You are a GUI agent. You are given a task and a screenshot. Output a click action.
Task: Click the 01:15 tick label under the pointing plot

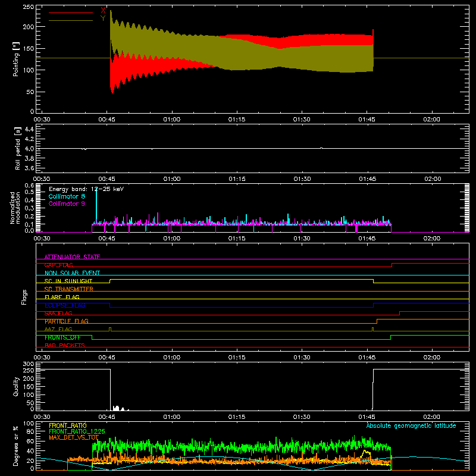click(x=237, y=120)
